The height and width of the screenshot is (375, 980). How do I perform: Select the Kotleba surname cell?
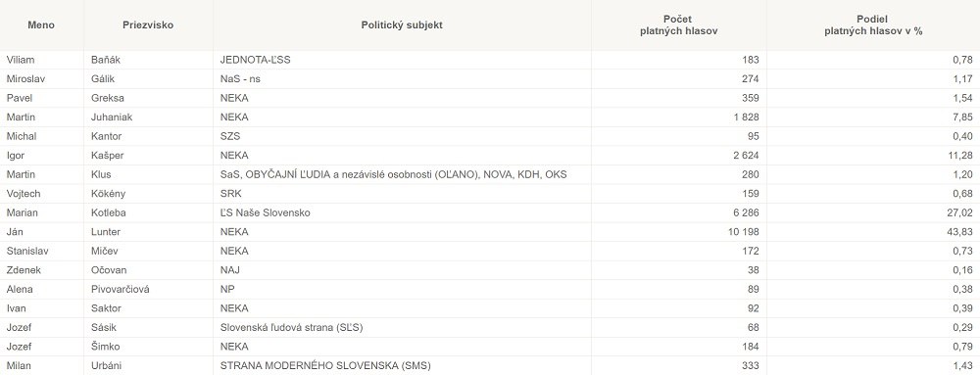coord(148,212)
